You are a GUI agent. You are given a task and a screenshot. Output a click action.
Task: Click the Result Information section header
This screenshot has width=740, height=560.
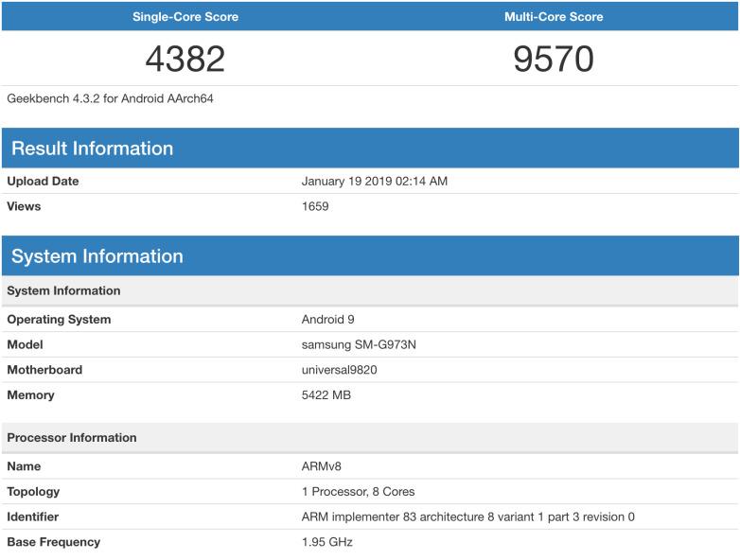[x=93, y=149]
